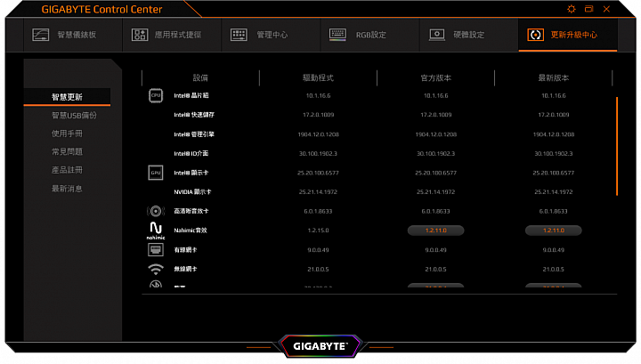
Task: Open 智慧USB備份 in sidebar
Action: click(74, 116)
